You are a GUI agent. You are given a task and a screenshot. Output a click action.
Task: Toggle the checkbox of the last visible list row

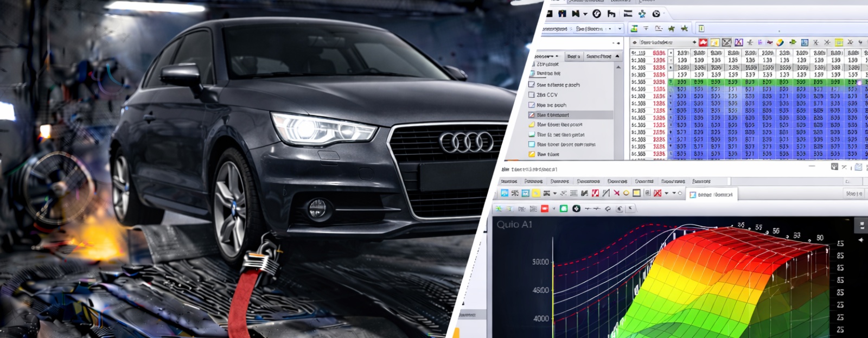(532, 154)
